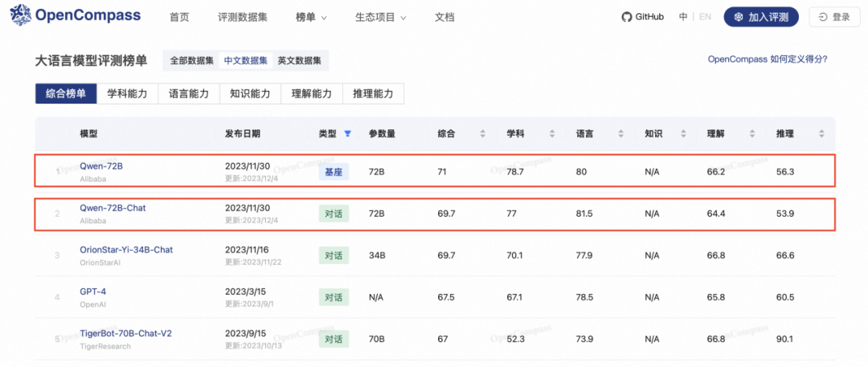
Task: Sort by the 语言 column arrows
Action: (x=620, y=133)
